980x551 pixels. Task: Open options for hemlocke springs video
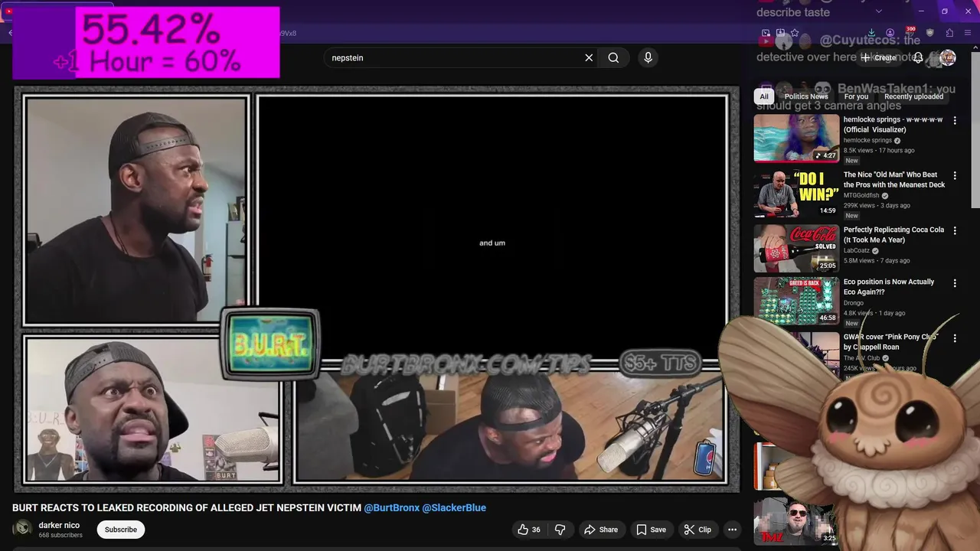click(955, 120)
